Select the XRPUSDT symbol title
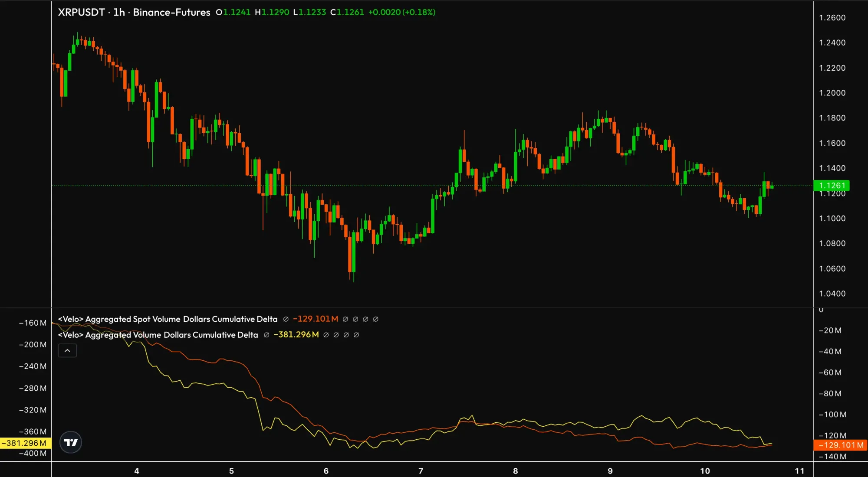 [x=82, y=12]
